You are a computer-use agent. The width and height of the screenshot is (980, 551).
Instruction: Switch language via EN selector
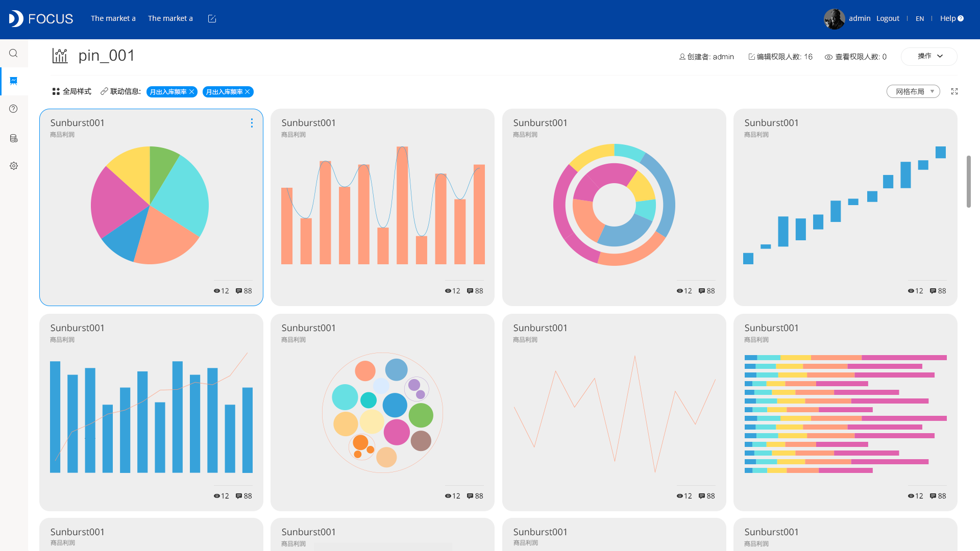click(920, 19)
